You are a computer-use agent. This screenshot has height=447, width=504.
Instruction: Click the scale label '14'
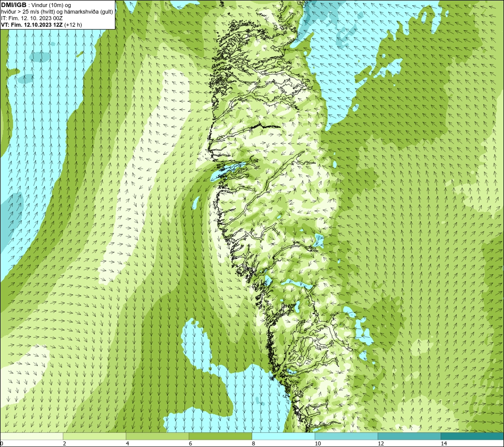click(x=444, y=443)
